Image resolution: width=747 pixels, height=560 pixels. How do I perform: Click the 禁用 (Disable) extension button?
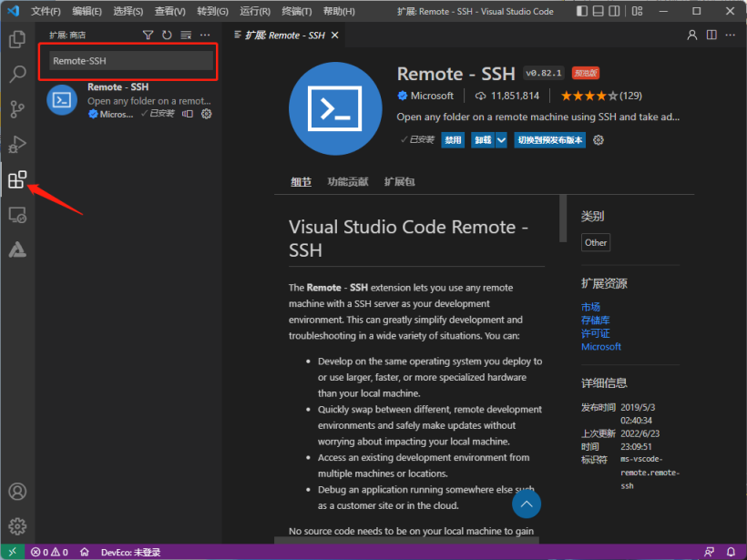[x=453, y=140]
